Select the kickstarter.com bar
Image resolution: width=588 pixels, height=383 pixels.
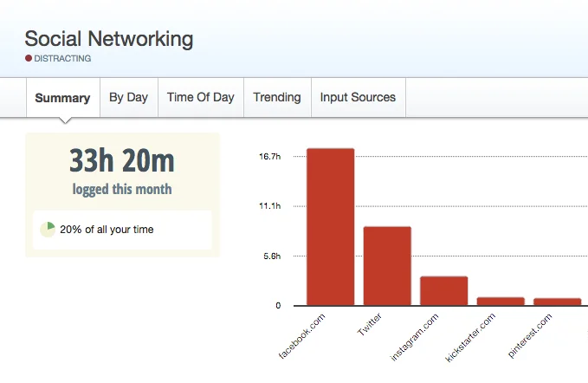(501, 302)
